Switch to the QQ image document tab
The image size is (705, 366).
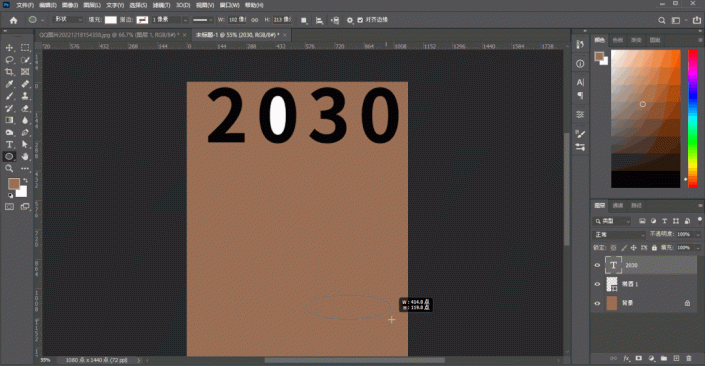(112, 35)
